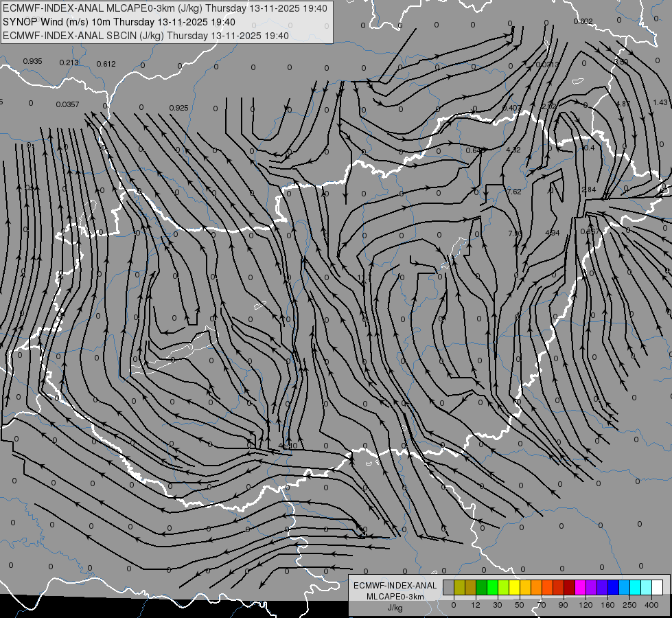Click the white legend swatch

coord(658,587)
